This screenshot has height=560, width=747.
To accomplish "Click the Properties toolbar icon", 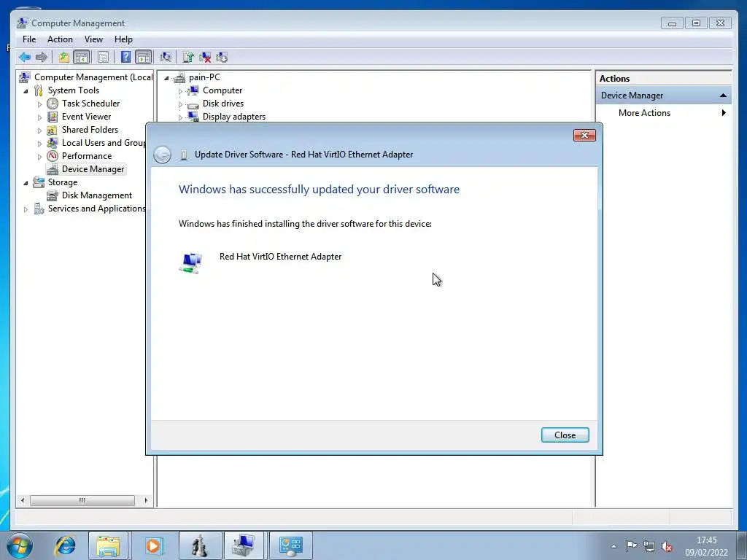I will 103,58.
